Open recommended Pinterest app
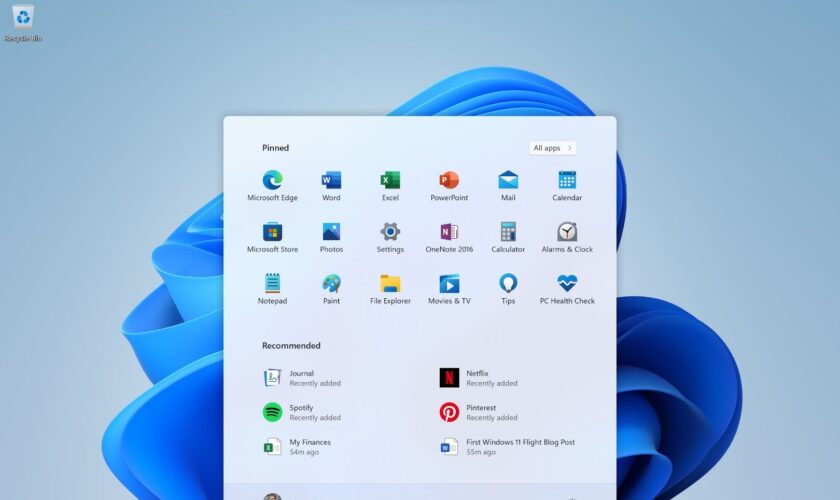The width and height of the screenshot is (840, 500). [x=478, y=412]
